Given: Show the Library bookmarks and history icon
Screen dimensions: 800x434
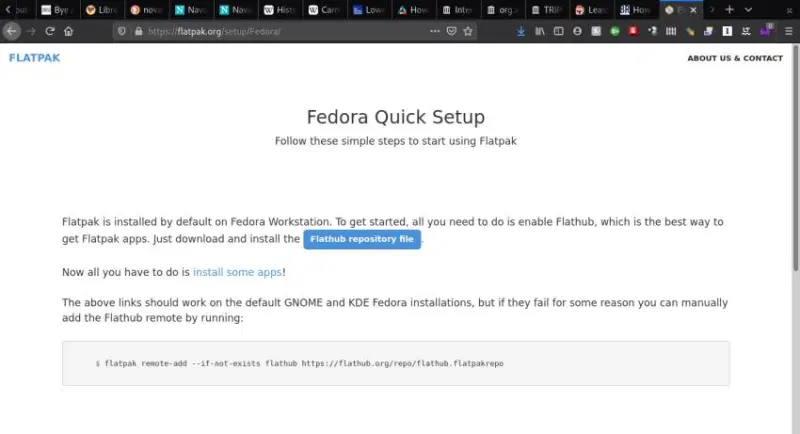Looking at the screenshot, I should click(x=540, y=31).
